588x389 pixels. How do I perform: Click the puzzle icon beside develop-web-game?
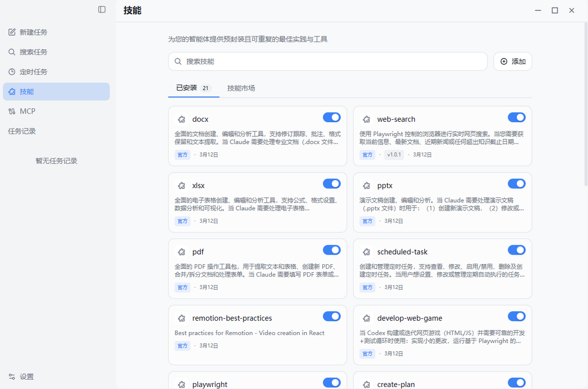[x=367, y=318]
